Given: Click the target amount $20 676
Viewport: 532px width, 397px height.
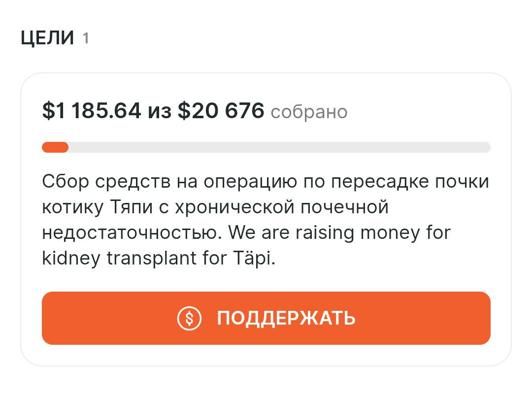Looking at the screenshot, I should coord(221,111).
